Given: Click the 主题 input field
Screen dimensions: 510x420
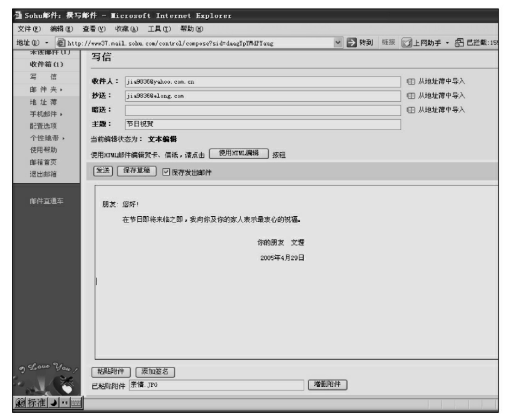Looking at the screenshot, I should click(x=263, y=124).
